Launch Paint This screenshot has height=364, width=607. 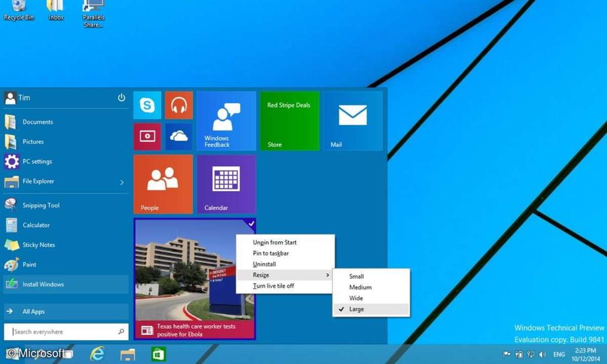(66, 264)
